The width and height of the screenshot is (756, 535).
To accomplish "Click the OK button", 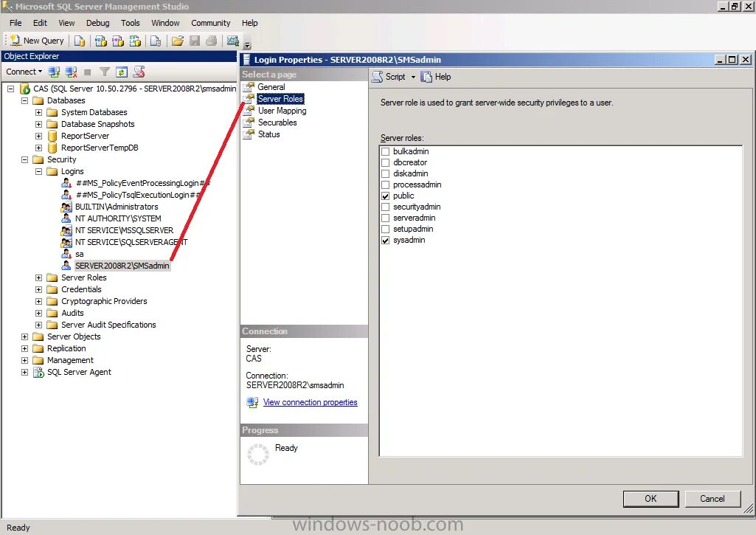I will (x=651, y=499).
